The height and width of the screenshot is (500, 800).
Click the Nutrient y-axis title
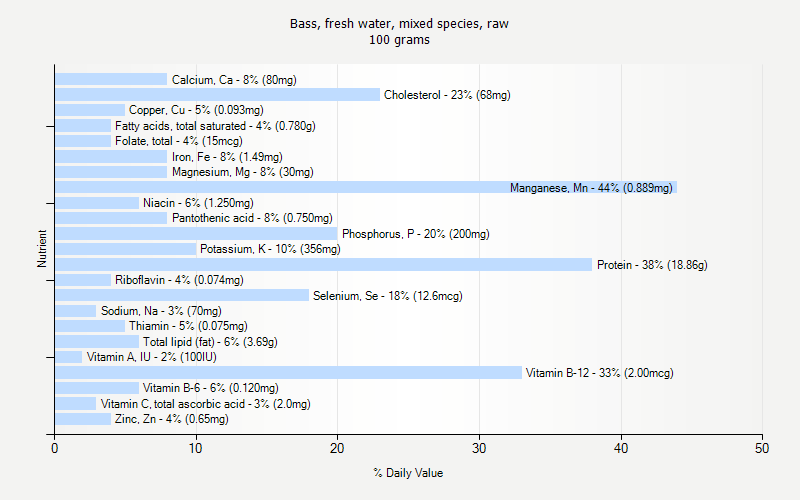pyautogui.click(x=42, y=249)
